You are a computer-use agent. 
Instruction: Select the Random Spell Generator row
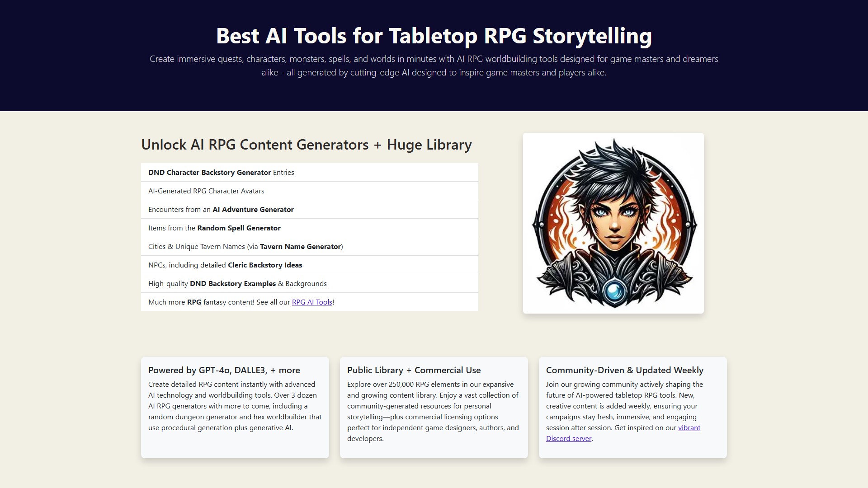[310, 228]
